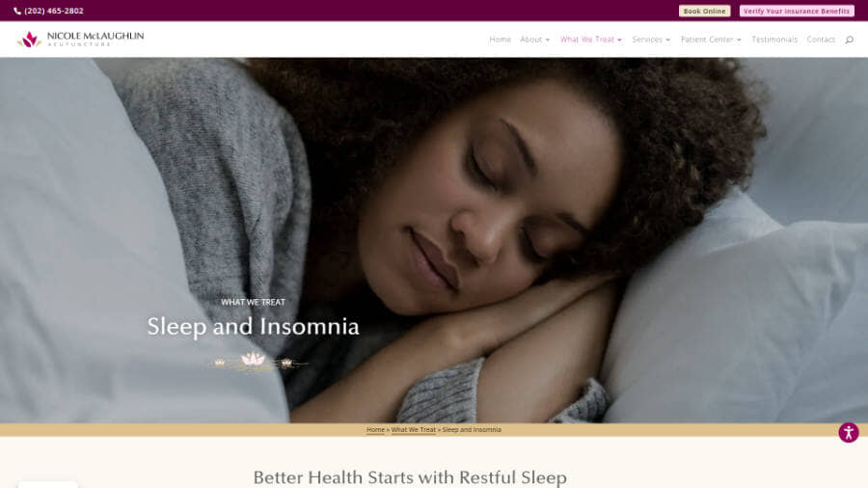Open the accessibility widget icon

point(849,433)
